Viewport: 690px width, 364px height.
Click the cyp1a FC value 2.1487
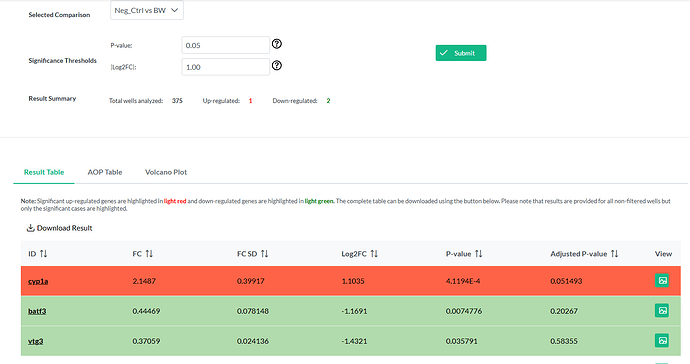point(144,281)
